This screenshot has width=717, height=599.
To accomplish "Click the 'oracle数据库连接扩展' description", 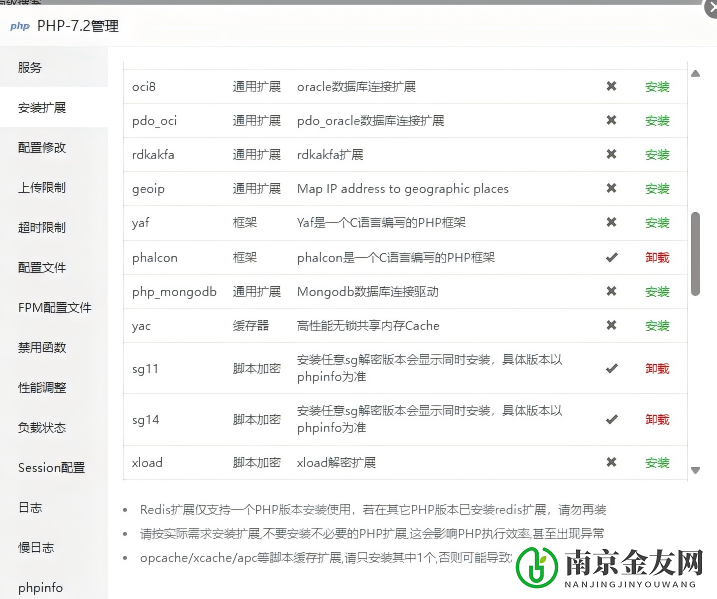I will [x=356, y=86].
